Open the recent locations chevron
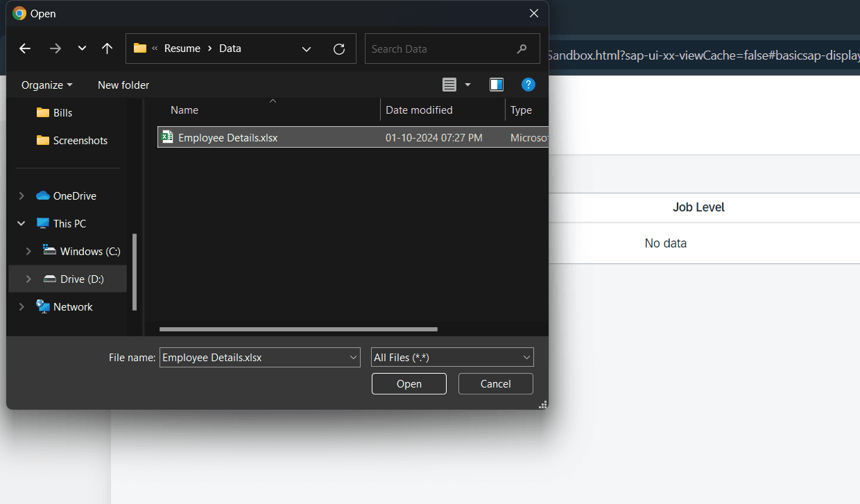 pyautogui.click(x=81, y=49)
